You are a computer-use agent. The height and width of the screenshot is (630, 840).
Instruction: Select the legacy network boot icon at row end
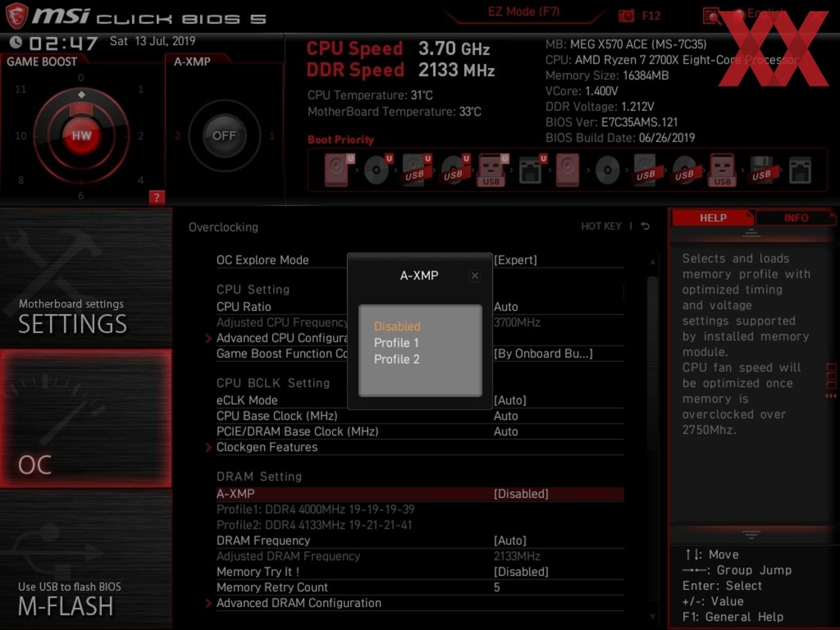(800, 170)
